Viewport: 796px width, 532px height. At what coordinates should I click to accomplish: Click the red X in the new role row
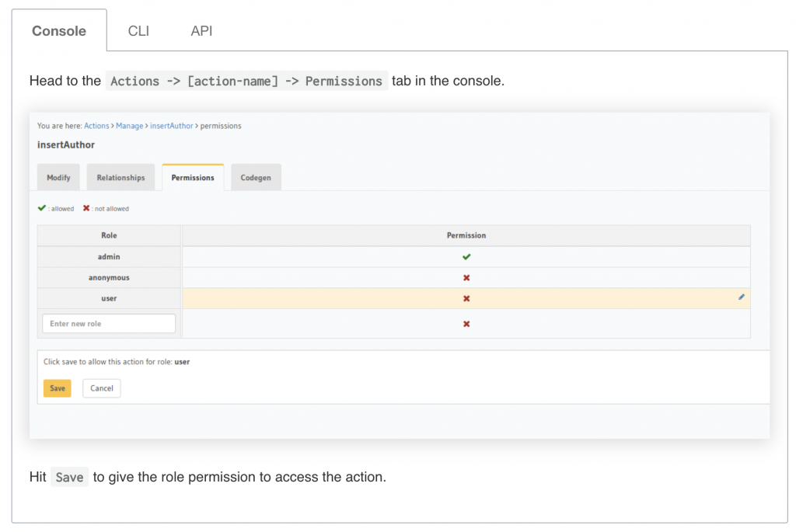pos(466,324)
